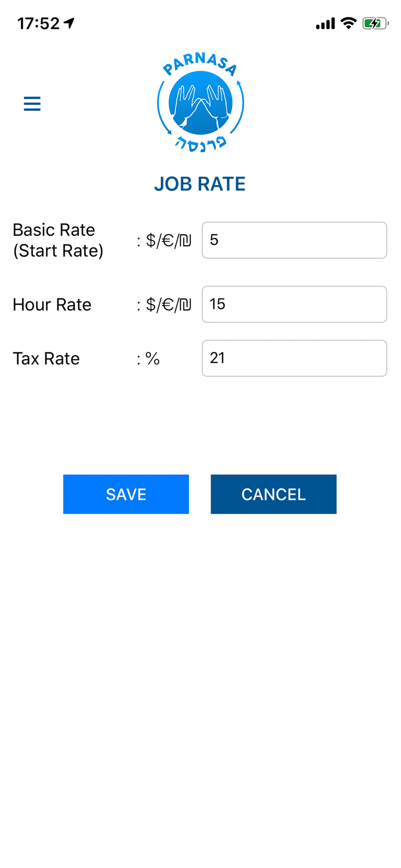Tap the Hour Rate currency symbols
401x868 pixels.
(168, 305)
